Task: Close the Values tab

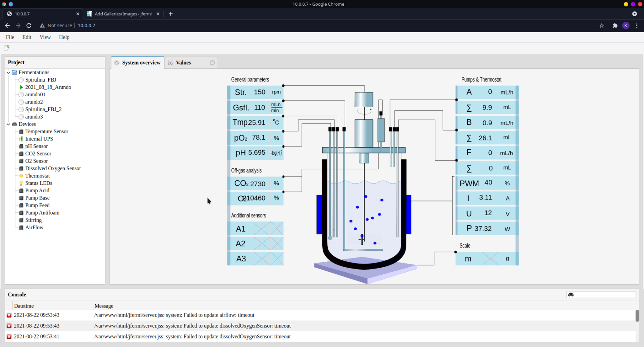Action: [212, 63]
